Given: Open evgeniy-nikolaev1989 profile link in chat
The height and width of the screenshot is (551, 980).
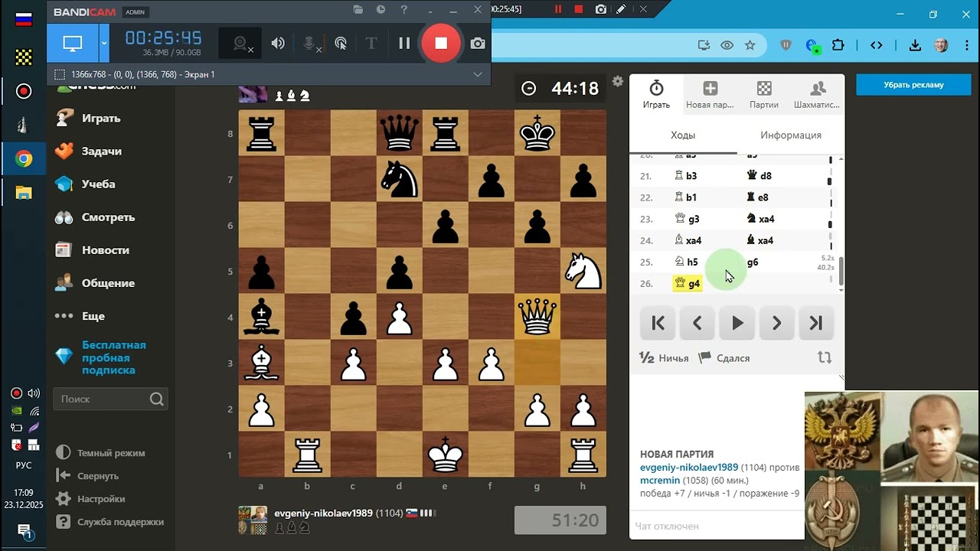Looking at the screenshot, I should (x=689, y=467).
